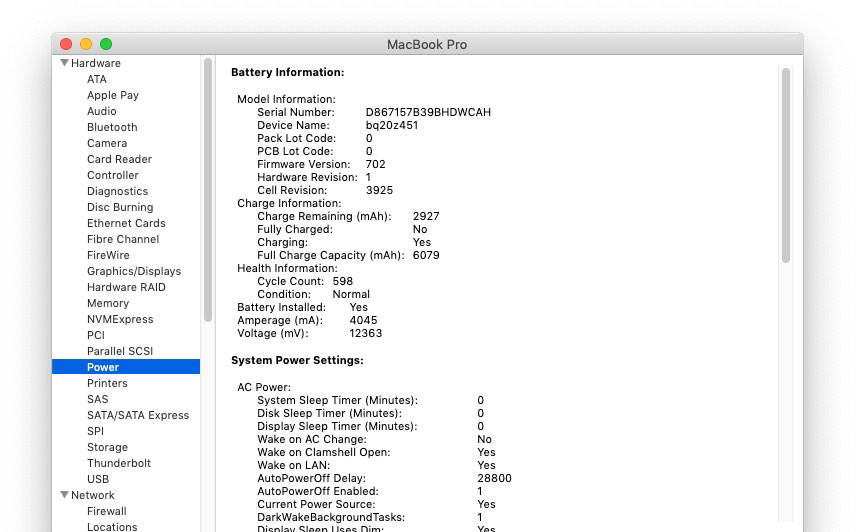The image size is (857, 532).
Task: Click the device name bq20z451
Action: 392,125
